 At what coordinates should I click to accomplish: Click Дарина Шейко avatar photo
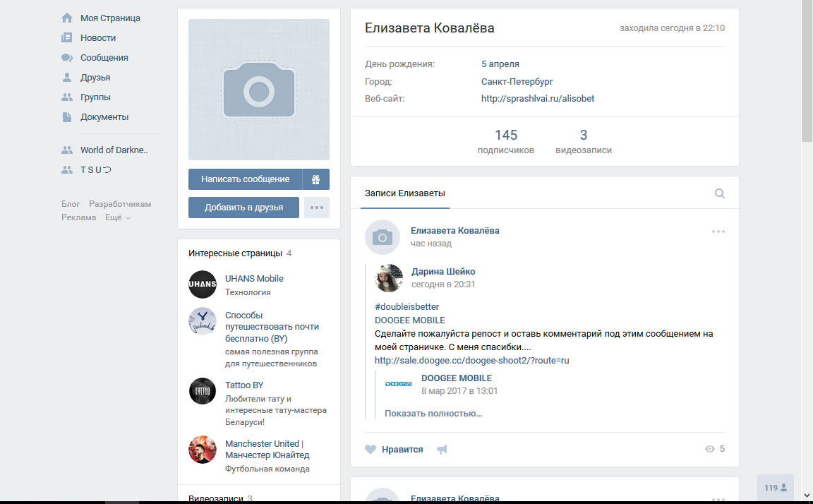(x=389, y=278)
